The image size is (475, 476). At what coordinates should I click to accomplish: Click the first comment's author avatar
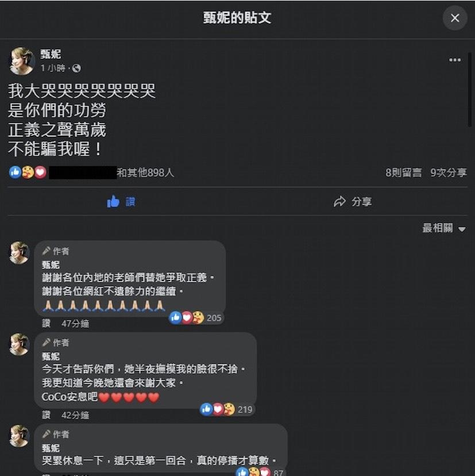click(19, 252)
